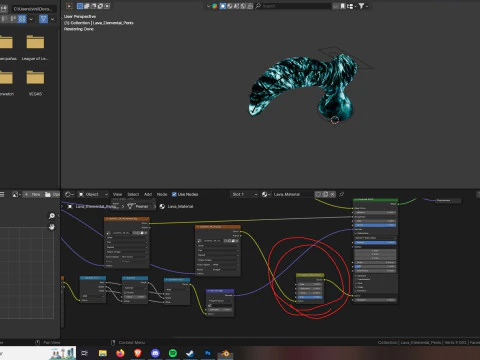
Task: Expand the file browser filter options arrow
Action: click(52, 19)
